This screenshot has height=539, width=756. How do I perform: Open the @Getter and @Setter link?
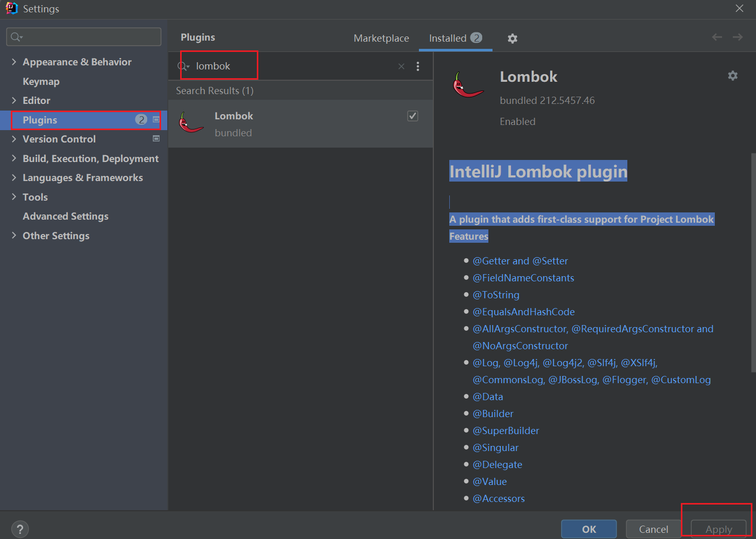(520, 261)
